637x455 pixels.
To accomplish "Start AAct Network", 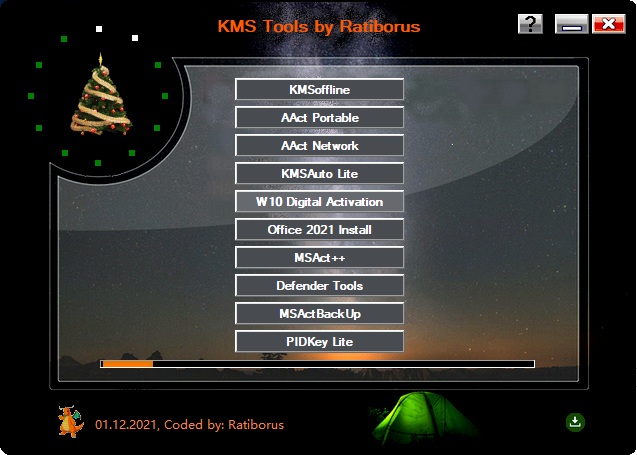I will [x=319, y=145].
